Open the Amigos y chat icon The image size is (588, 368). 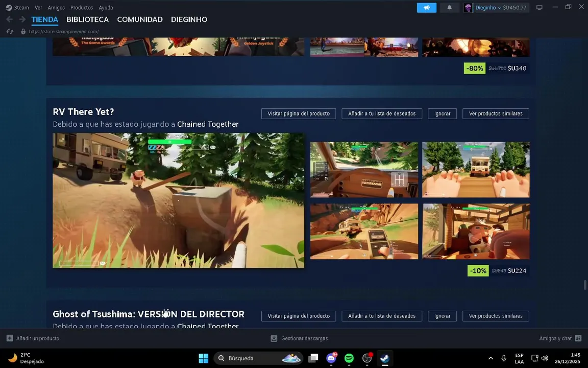578,338
